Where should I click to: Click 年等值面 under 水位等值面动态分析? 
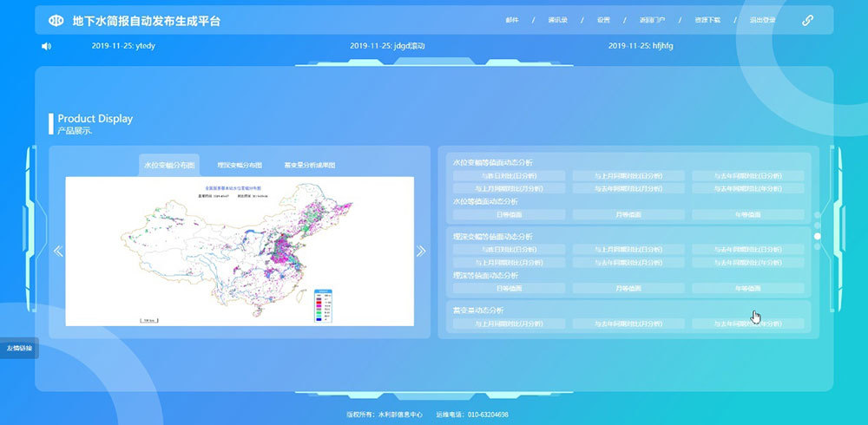pyautogui.click(x=748, y=215)
